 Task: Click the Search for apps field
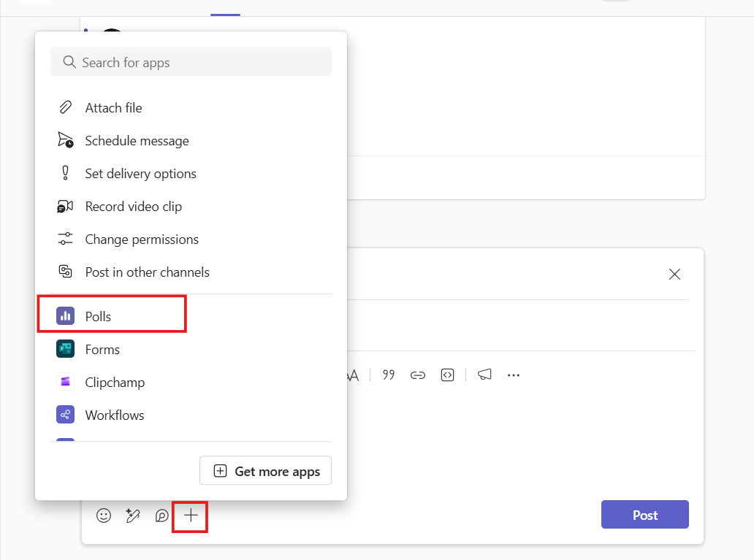tap(191, 63)
